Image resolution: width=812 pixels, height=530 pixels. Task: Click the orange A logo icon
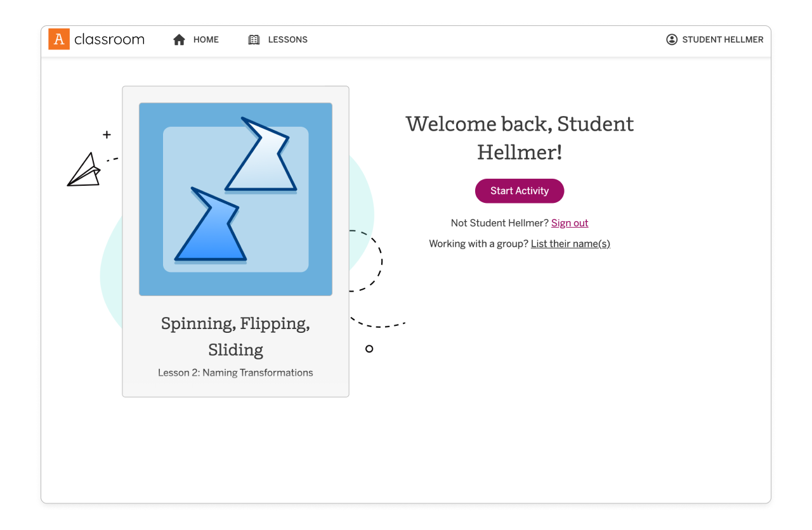(59, 39)
